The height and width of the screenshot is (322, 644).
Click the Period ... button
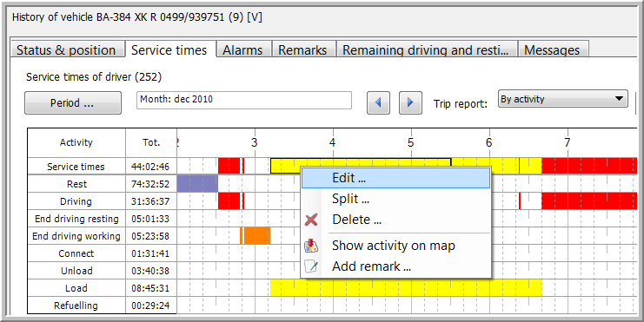point(73,102)
